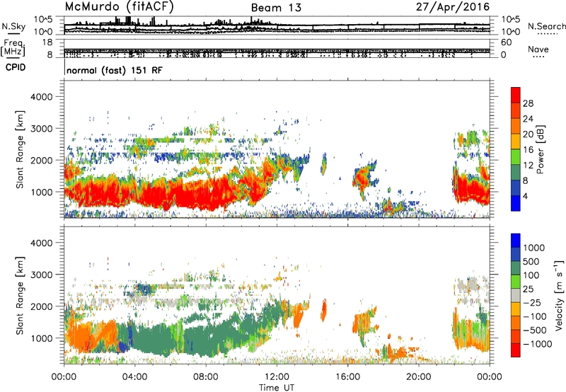Image resolution: width=566 pixels, height=392 pixels.
Task: Click 'Slant Range [km]' label of power panel
Action: [x=20, y=149]
